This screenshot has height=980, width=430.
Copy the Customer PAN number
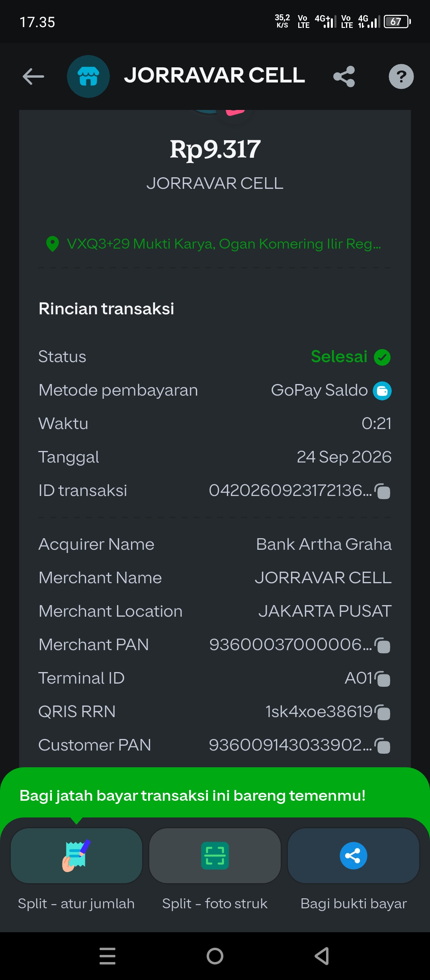coord(383,746)
